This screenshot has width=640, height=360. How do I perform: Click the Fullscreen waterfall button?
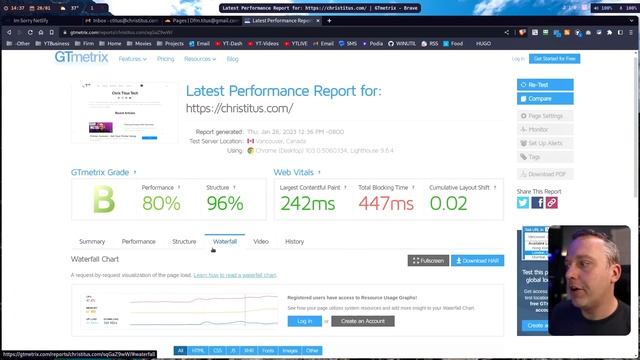coord(428,260)
